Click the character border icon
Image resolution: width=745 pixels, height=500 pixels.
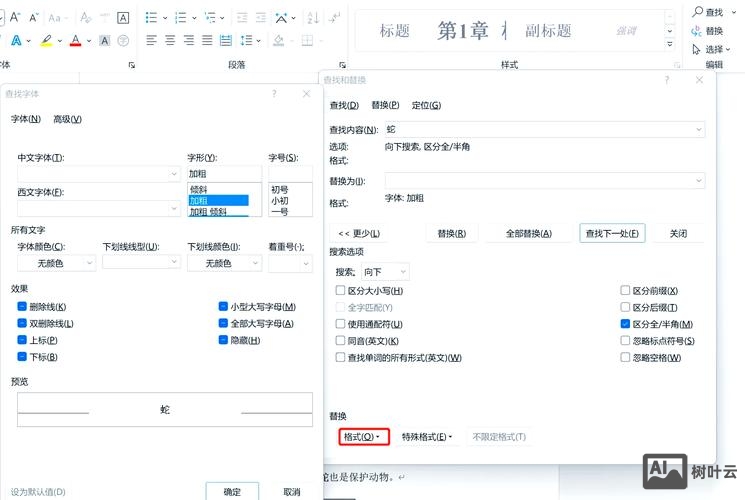coord(123,18)
